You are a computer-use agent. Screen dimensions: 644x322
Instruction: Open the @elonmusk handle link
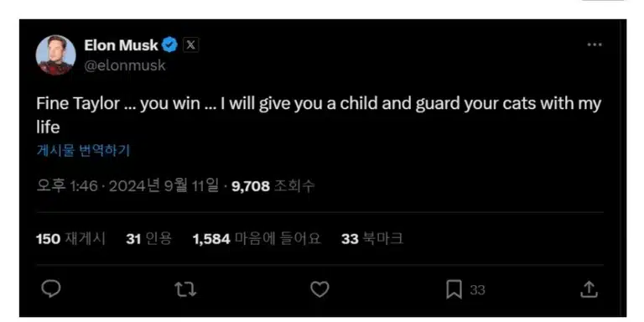coord(125,65)
